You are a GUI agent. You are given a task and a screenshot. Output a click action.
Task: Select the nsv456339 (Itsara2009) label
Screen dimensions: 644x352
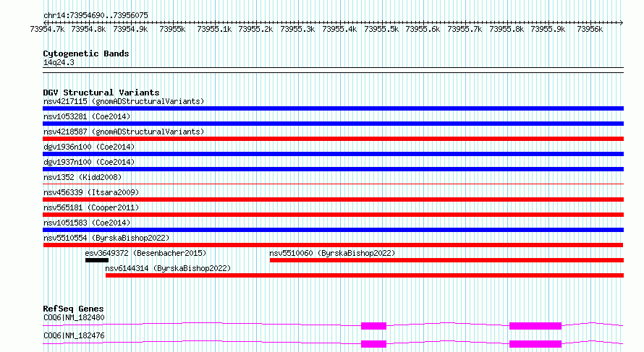point(91,192)
